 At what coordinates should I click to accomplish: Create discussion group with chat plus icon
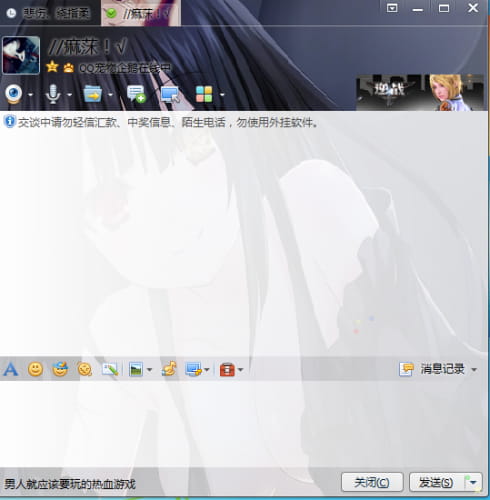[x=136, y=94]
